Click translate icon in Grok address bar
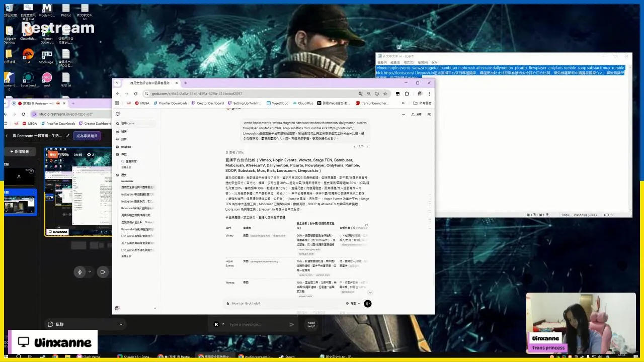Screen dimensions: 644x362 [x=361, y=94]
